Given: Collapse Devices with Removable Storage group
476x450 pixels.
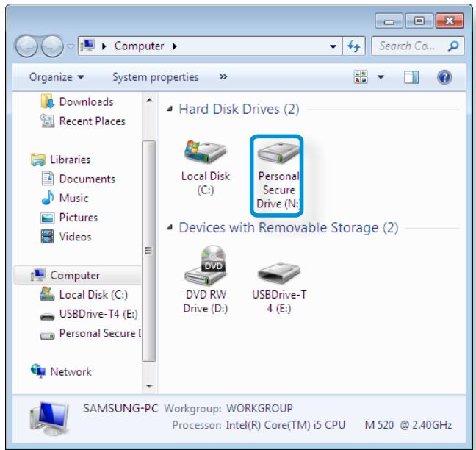Looking at the screenshot, I should click(170, 227).
